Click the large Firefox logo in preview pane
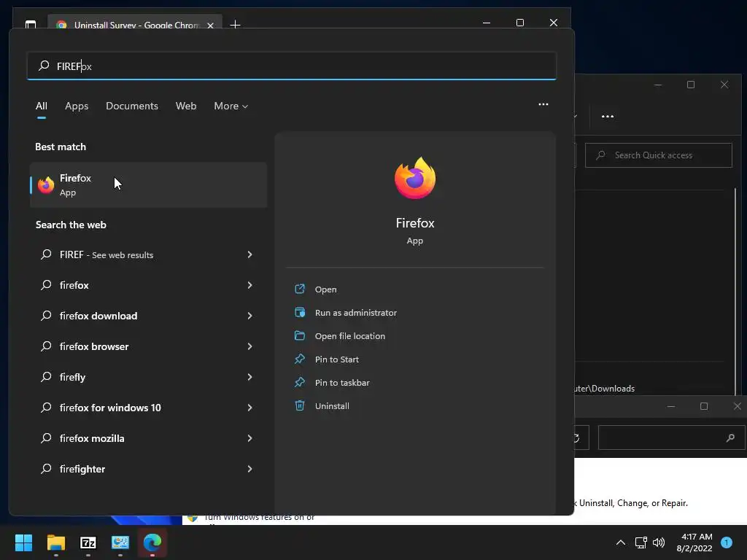The image size is (747, 560). (415, 178)
